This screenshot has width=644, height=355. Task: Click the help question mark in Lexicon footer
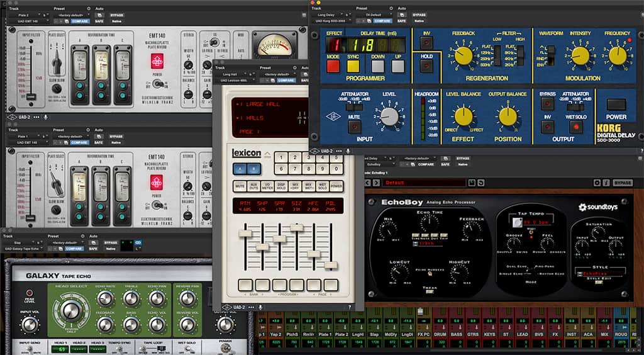tap(350, 307)
